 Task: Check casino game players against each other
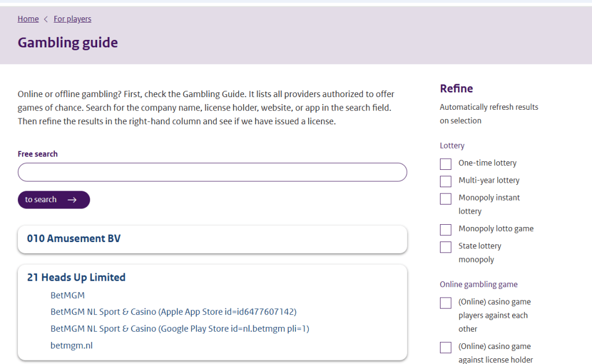[445, 303]
